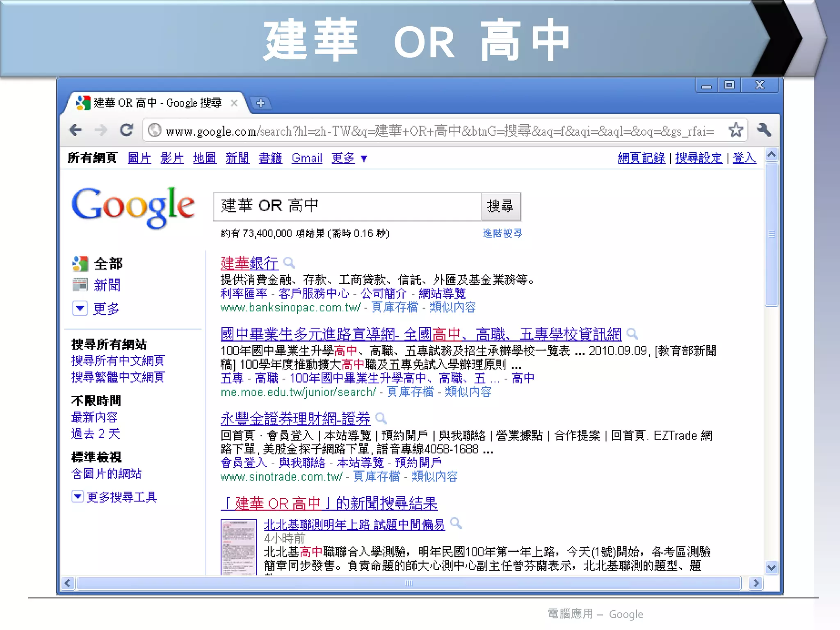The image size is (840, 630).
Task: Open 客戶服務中心 sitelink
Action: pos(314,293)
